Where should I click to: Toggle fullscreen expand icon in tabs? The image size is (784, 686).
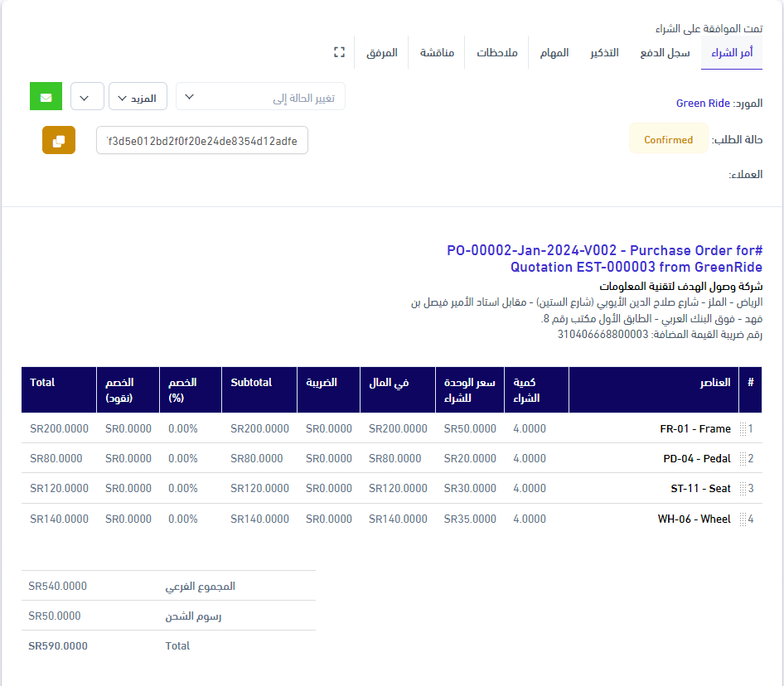coord(339,52)
